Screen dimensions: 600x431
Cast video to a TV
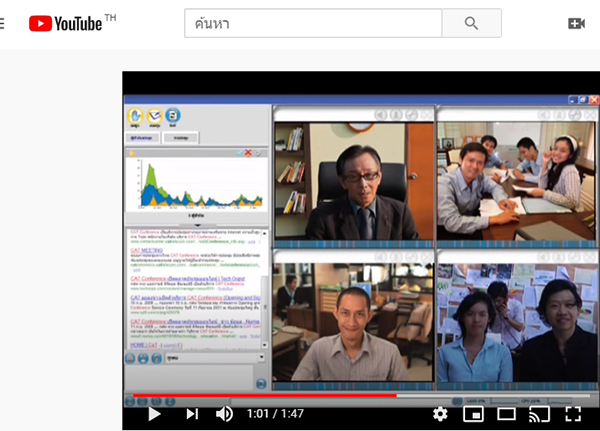tap(539, 413)
